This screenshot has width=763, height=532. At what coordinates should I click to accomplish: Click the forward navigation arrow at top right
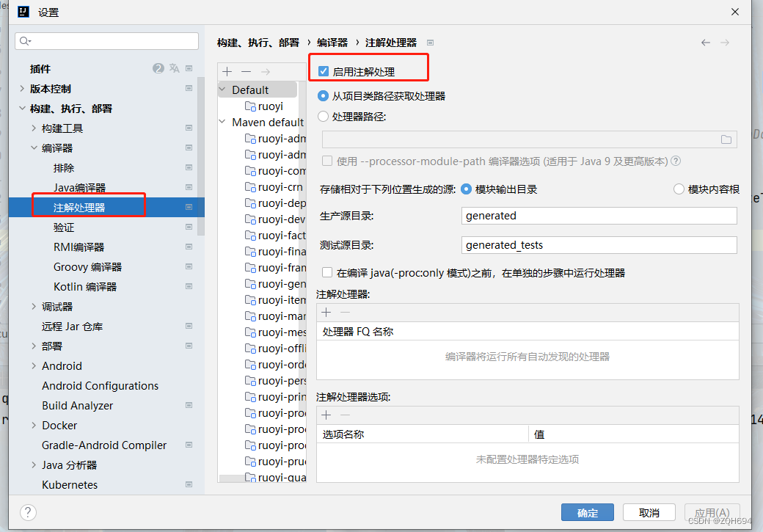[724, 43]
